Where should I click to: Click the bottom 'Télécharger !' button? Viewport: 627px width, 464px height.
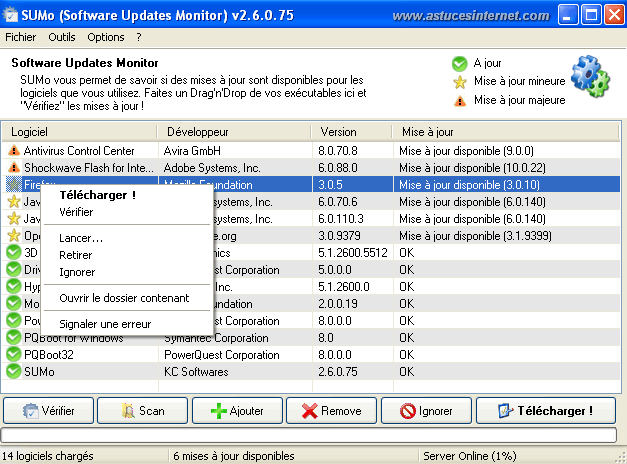point(546,410)
